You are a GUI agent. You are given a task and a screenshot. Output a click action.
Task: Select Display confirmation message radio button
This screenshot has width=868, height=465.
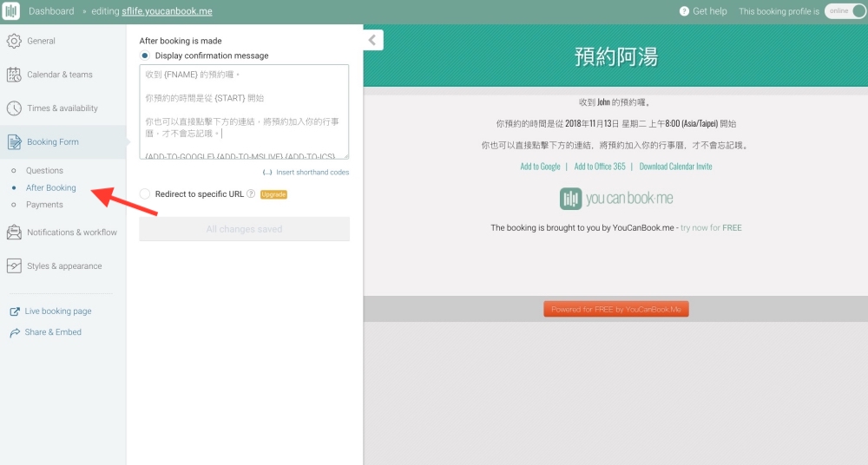pyautogui.click(x=145, y=56)
